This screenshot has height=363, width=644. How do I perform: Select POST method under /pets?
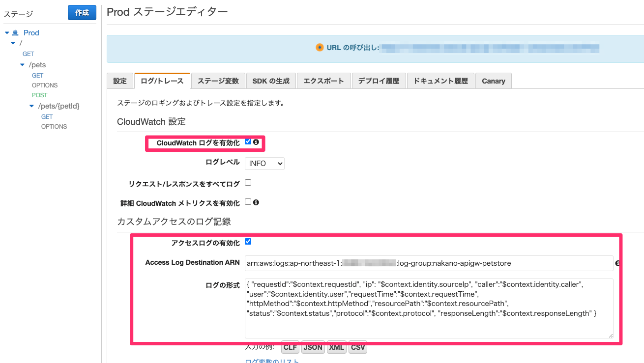[x=40, y=95]
